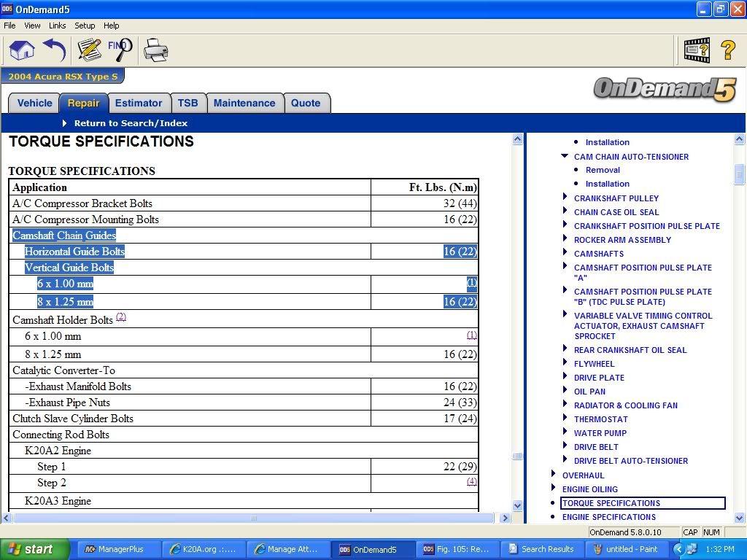Click Return to Search/Index link

131,123
